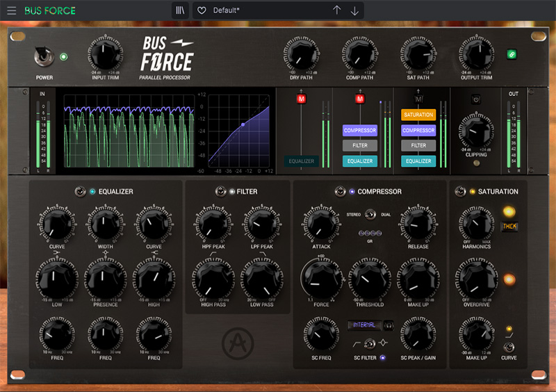
Task: Select sat path COMPRESSOR module
Action: click(418, 130)
